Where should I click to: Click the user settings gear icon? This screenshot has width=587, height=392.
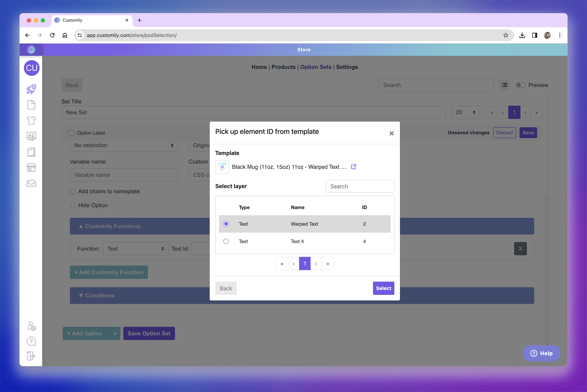pyautogui.click(x=32, y=326)
